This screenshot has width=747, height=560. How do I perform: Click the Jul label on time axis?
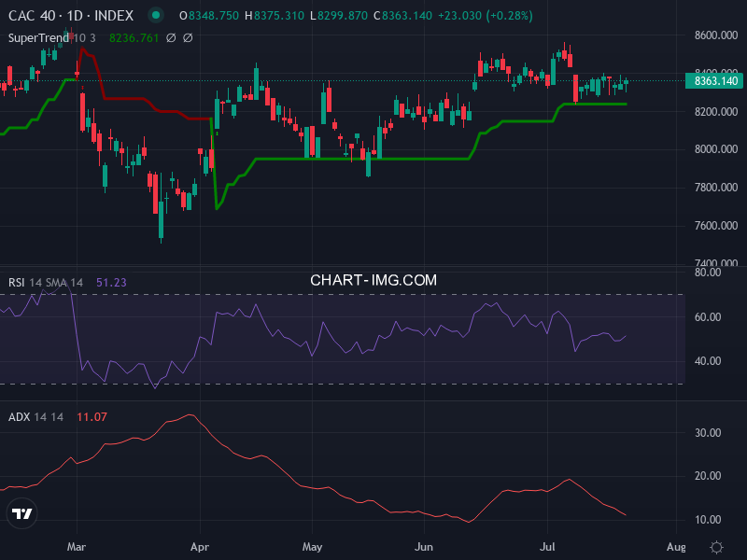[547, 547]
